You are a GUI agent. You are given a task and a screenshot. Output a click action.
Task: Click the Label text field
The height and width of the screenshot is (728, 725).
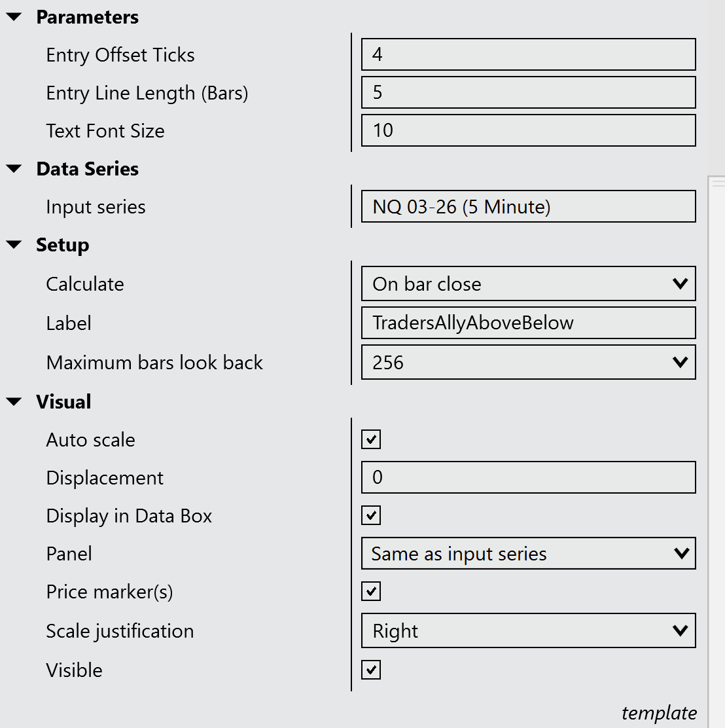(528, 323)
